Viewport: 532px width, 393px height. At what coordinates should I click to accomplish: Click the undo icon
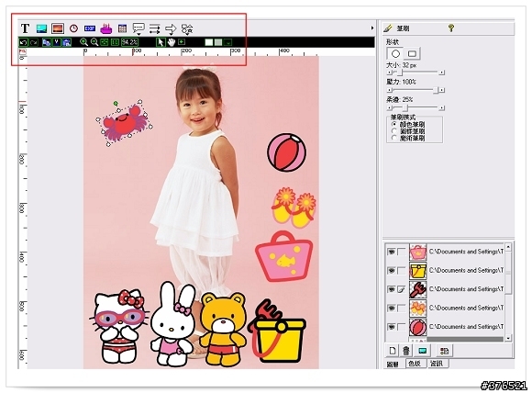click(23, 42)
